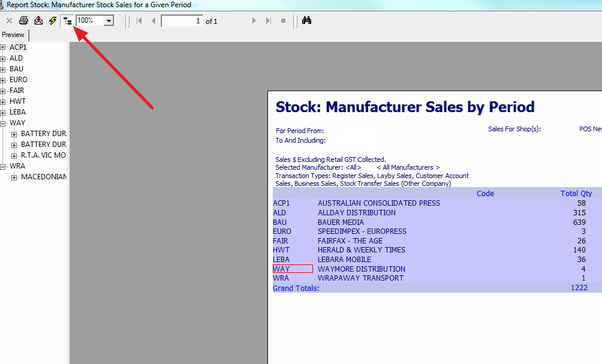602x364 pixels.
Task: Click LEBA code in report table
Action: click(281, 260)
